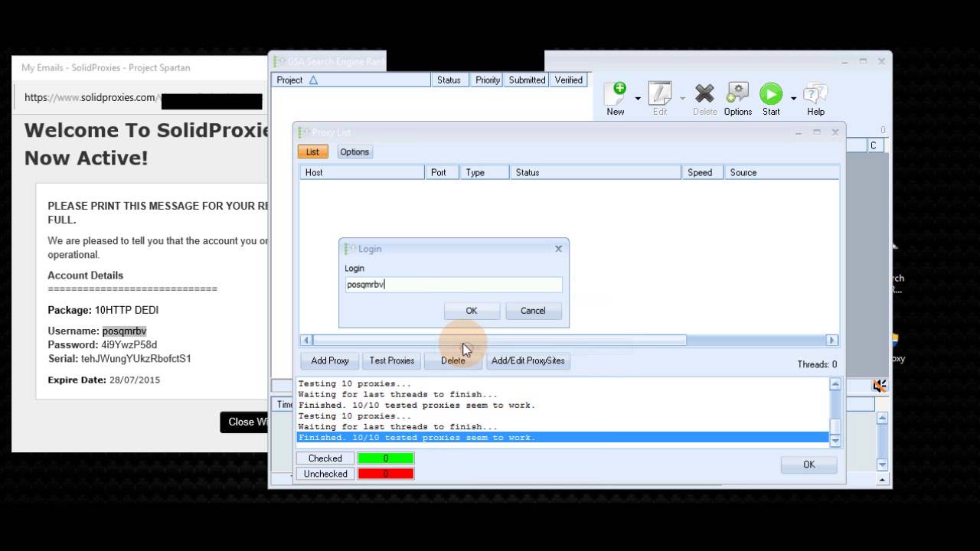
Task: Sort proxies by Type column
Action: tap(485, 172)
